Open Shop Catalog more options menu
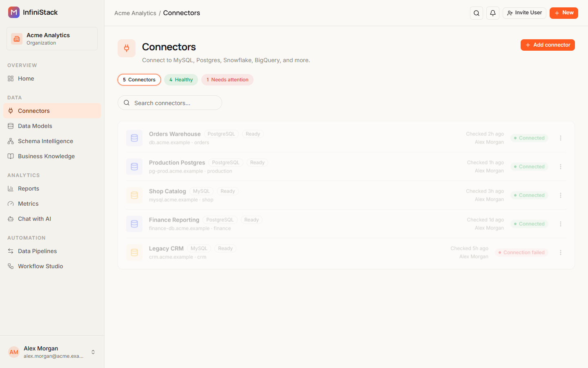The image size is (588, 368). 561,195
